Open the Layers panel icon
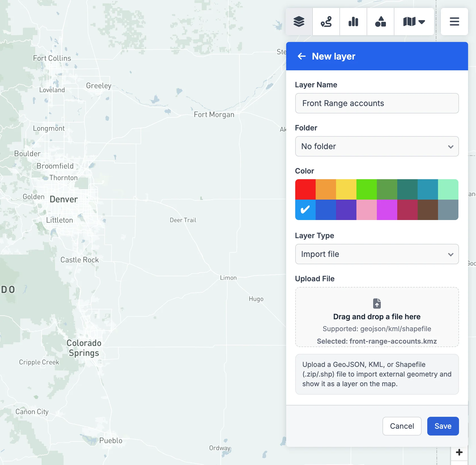Image resolution: width=476 pixels, height=465 pixels. tap(299, 22)
